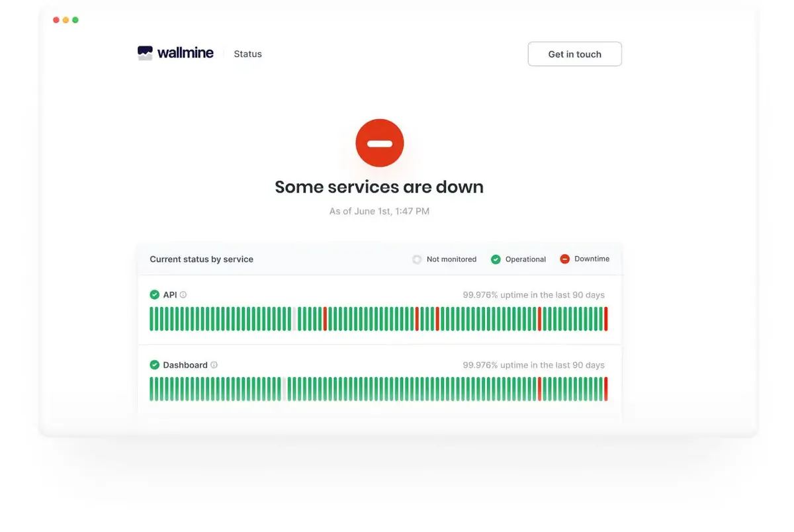Click the yellow minimize window dot
Screen dimensions: 794x532
coord(66,20)
